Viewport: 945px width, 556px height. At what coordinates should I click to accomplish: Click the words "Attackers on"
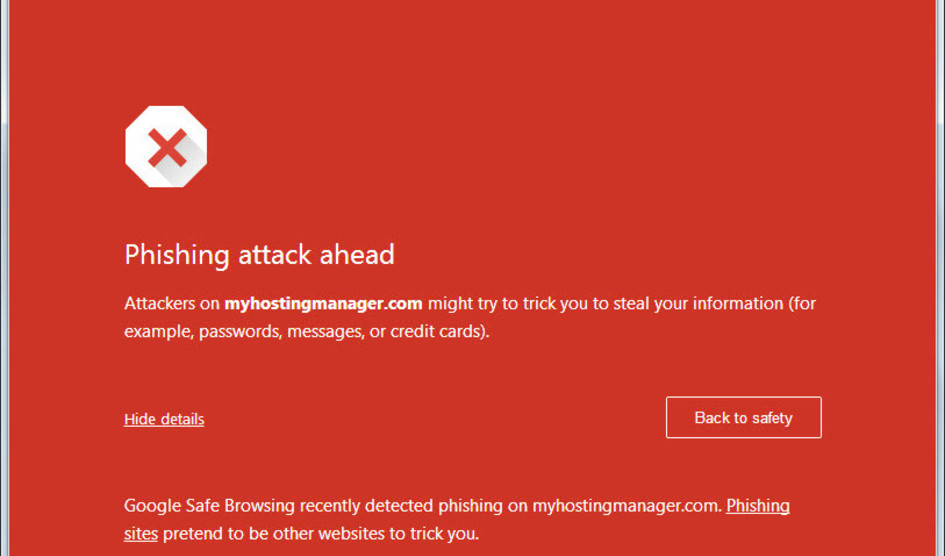click(x=172, y=304)
